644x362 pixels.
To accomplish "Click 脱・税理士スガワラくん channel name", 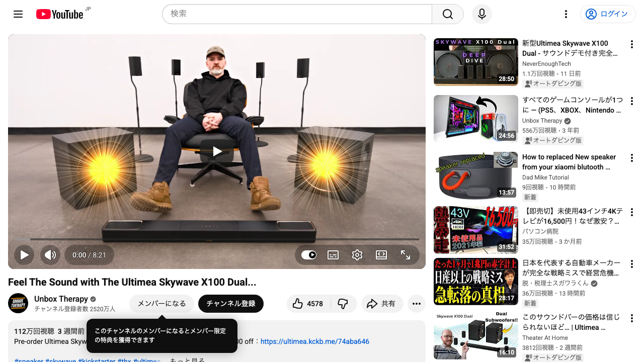I will pos(555,284).
